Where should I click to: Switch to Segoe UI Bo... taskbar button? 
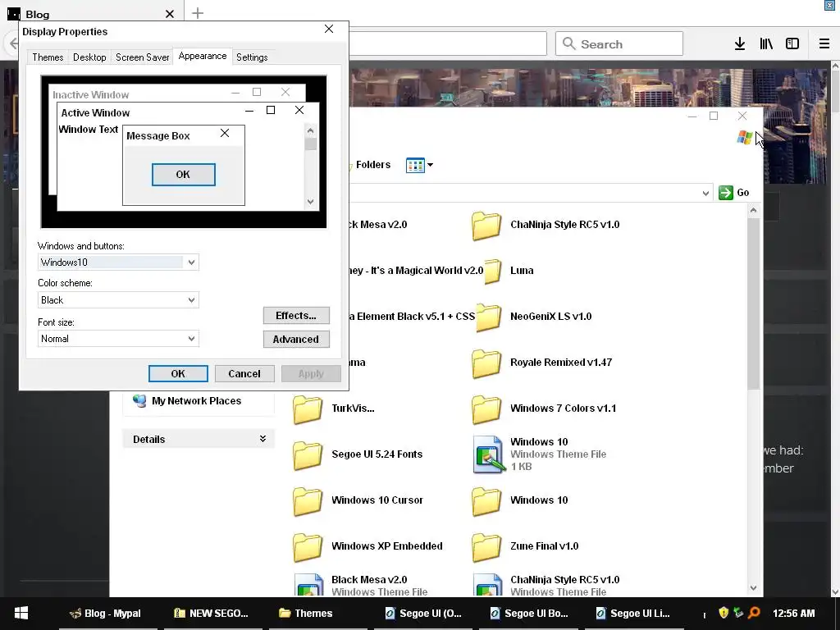tap(527, 614)
